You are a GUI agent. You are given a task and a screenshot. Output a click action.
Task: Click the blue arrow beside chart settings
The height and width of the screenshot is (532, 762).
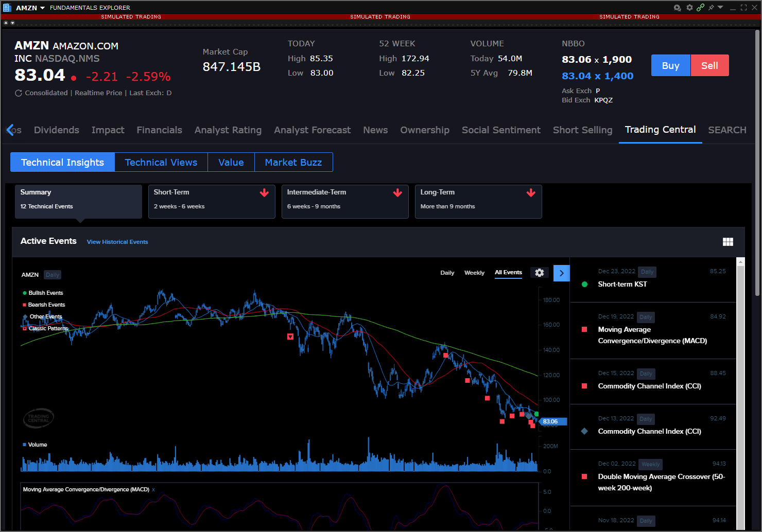pyautogui.click(x=561, y=273)
